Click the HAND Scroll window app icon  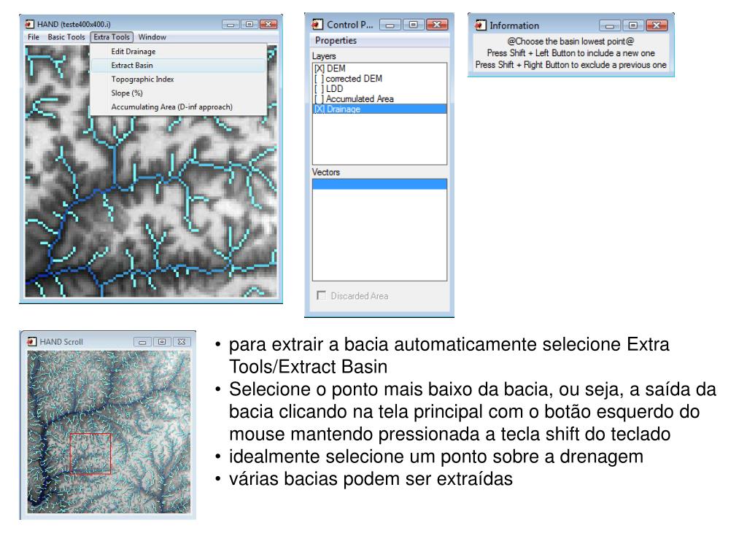point(32,341)
